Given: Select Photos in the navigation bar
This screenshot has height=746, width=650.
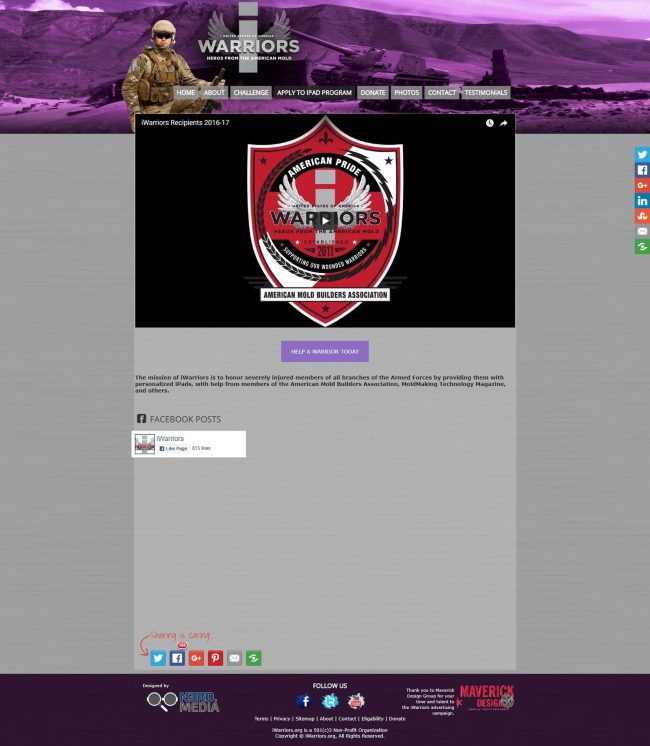Looking at the screenshot, I should pyautogui.click(x=407, y=93).
